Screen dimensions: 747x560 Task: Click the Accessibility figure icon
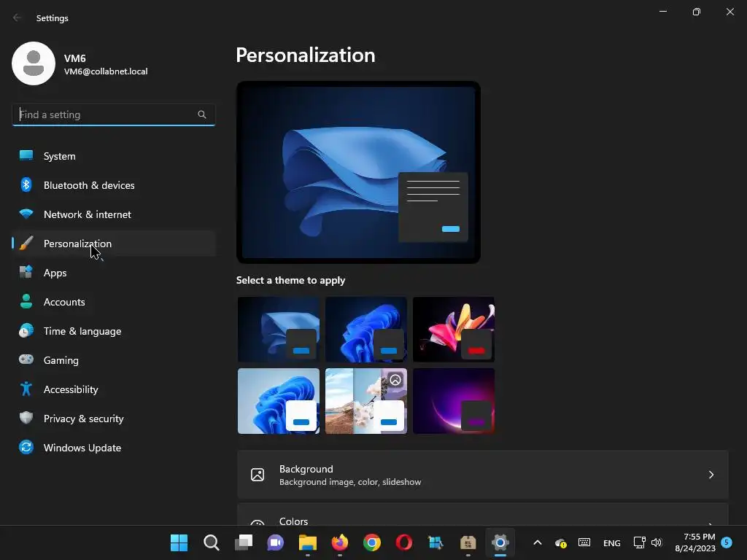pyautogui.click(x=26, y=389)
